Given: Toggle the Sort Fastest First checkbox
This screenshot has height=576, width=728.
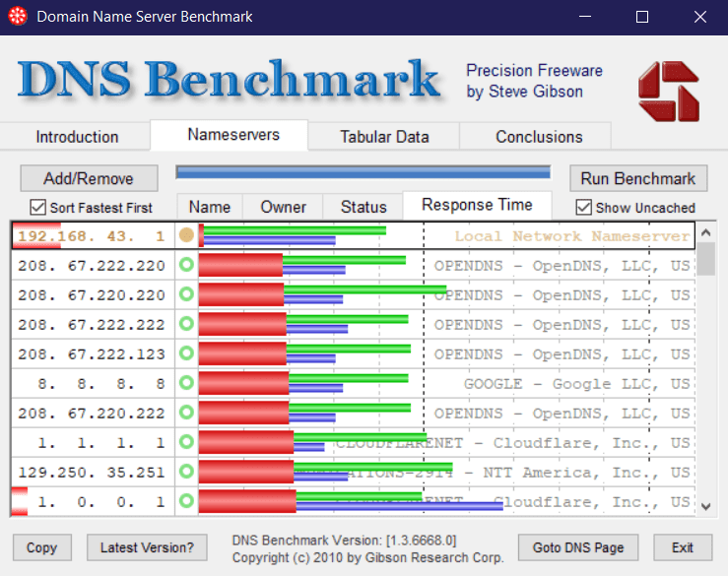Looking at the screenshot, I should (x=38, y=208).
